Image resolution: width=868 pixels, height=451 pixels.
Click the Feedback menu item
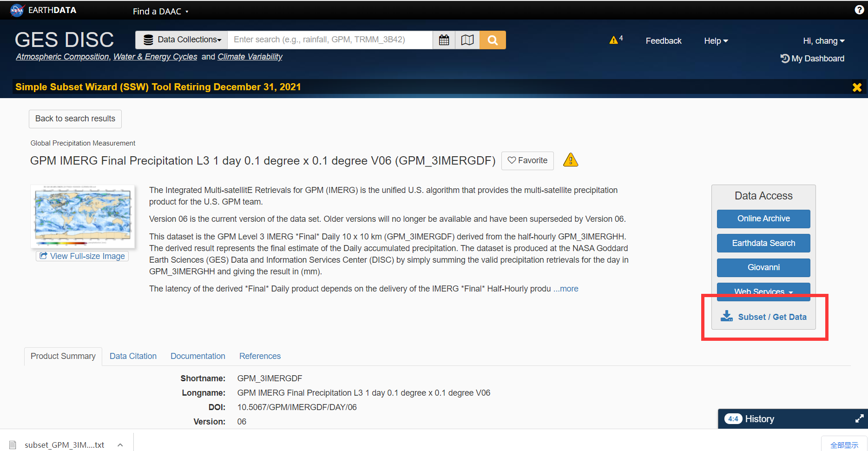pos(663,41)
